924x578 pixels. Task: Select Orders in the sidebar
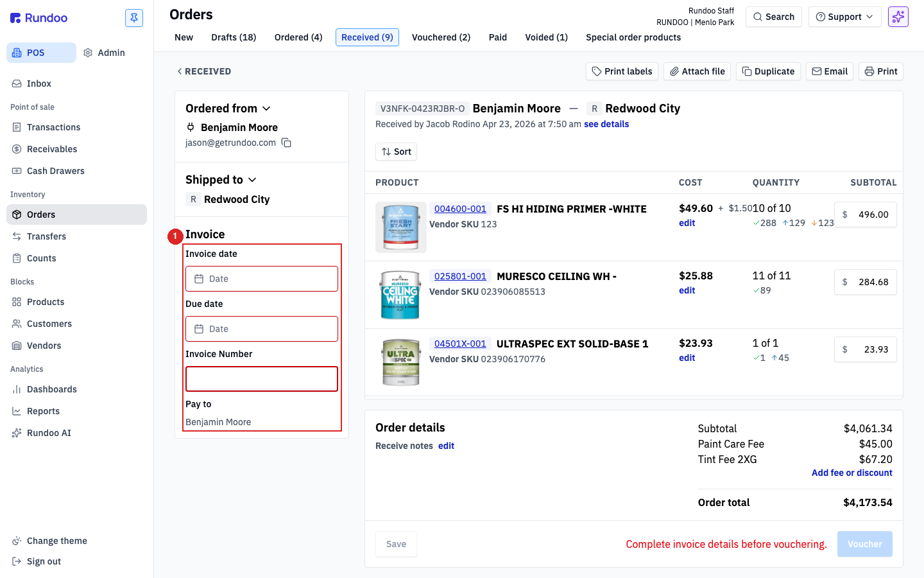77,215
